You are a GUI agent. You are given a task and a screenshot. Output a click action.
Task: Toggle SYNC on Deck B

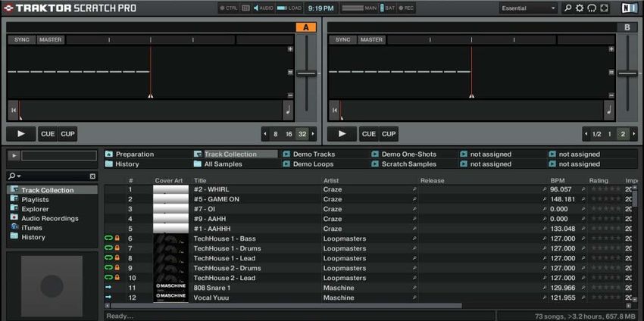pyautogui.click(x=343, y=40)
